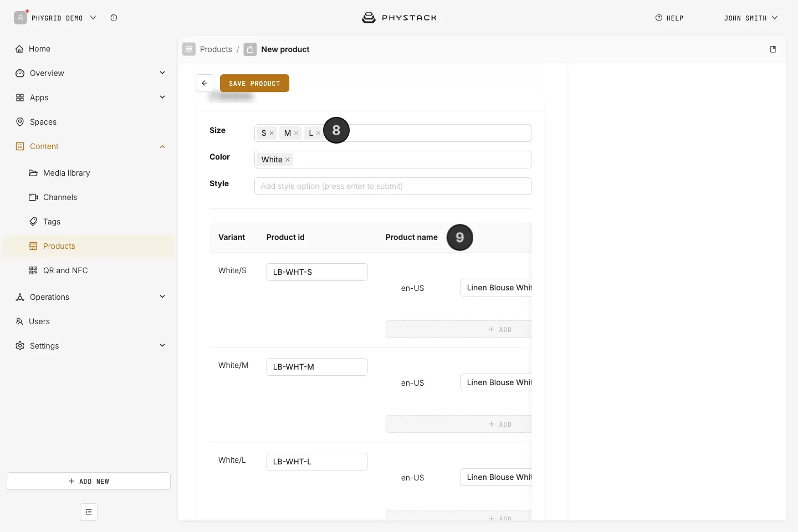Click the Color options input field
The image size is (798, 532).
click(393, 160)
